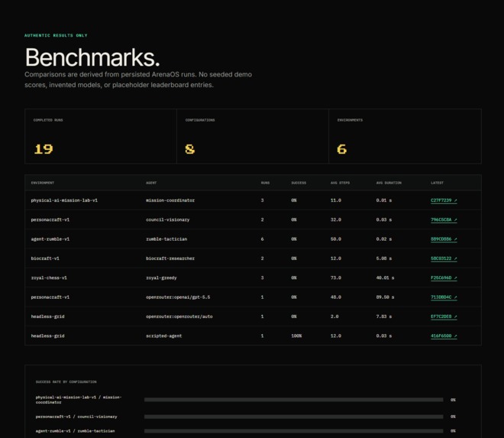
Task: Open latest run link for biocraft-researcher row
Action: pyautogui.click(x=444, y=258)
